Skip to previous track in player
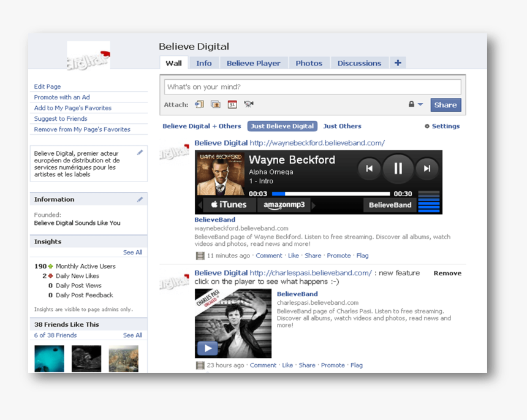Image resolution: width=527 pixels, height=420 pixels. (x=370, y=169)
